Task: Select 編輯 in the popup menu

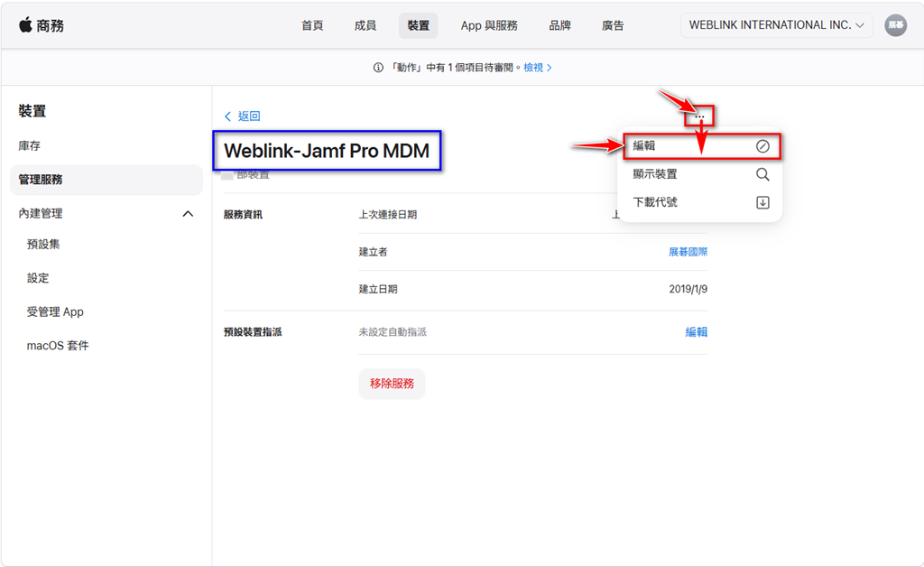Action: pyautogui.click(x=644, y=145)
